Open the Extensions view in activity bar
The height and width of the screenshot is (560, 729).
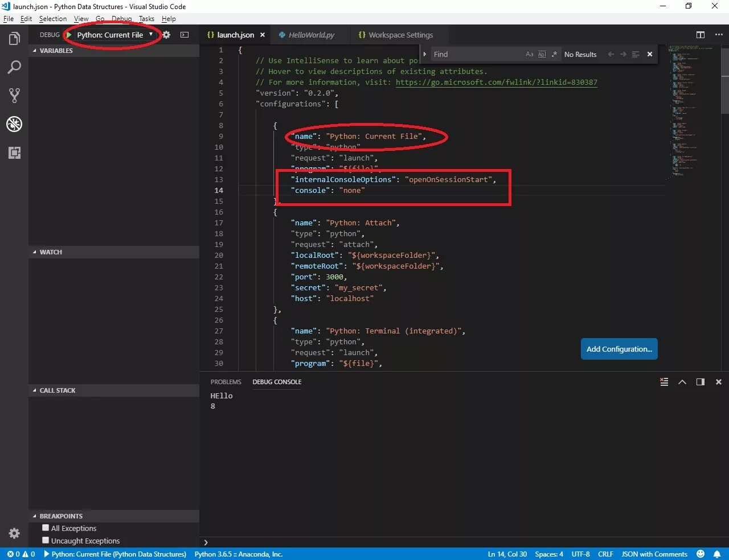pos(14,153)
